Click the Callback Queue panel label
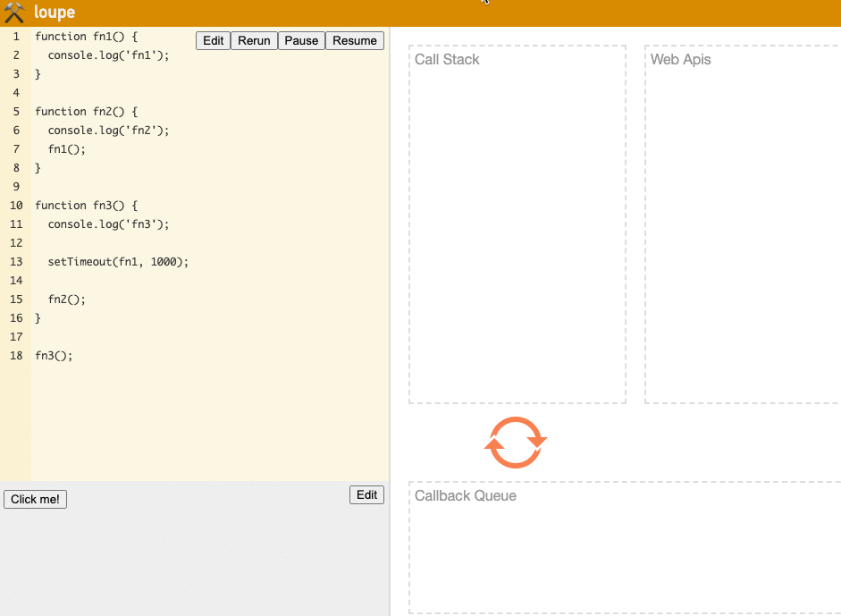This screenshot has width=841, height=616. tap(466, 496)
